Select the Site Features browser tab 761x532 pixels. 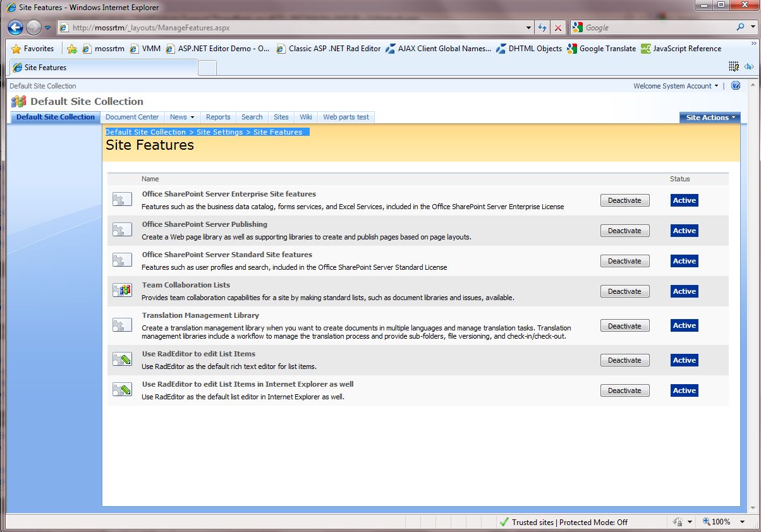[x=103, y=68]
